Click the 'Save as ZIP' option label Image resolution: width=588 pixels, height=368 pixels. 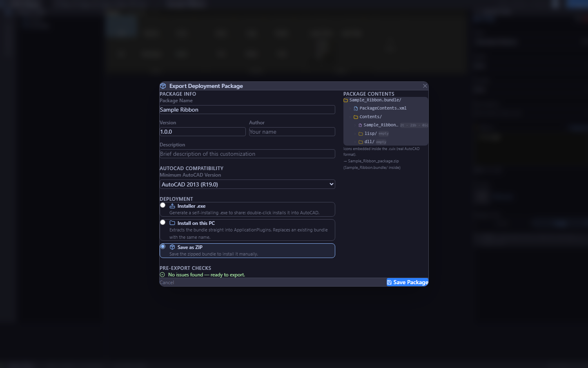[x=190, y=247]
